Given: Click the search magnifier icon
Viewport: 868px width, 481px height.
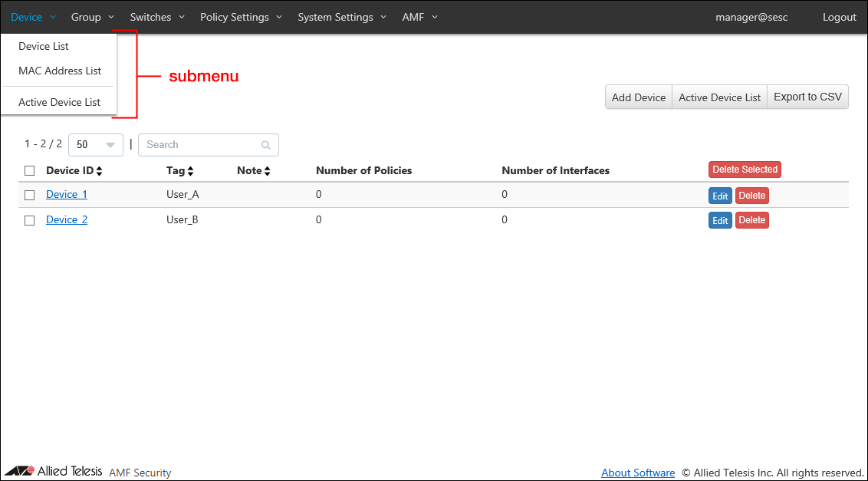Looking at the screenshot, I should click(265, 145).
